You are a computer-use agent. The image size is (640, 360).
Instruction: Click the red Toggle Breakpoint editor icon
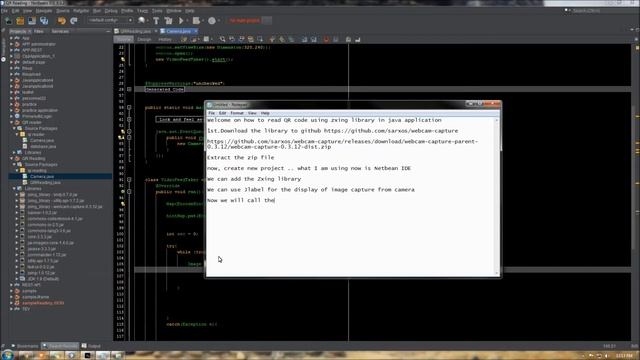coord(326,39)
